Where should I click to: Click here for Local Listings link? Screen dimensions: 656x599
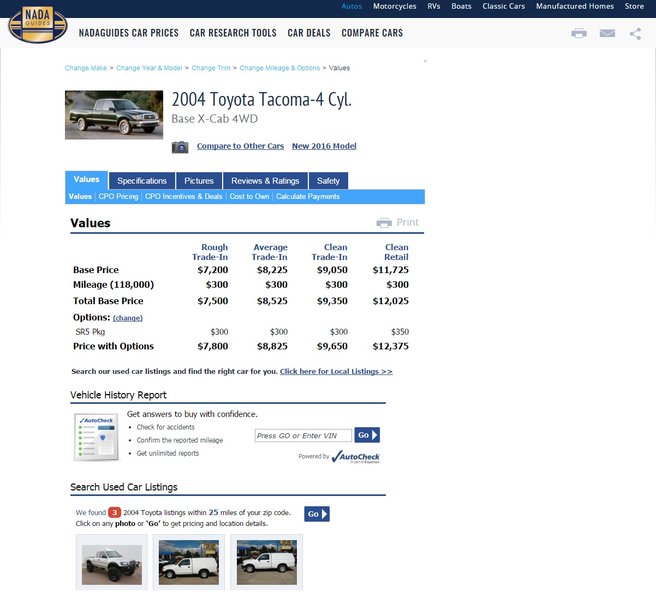click(x=336, y=371)
